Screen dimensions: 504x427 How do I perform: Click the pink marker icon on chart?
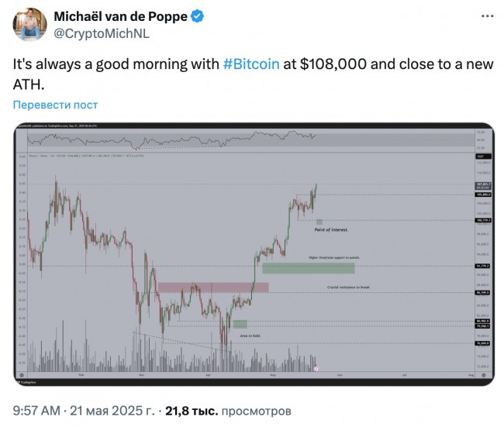316,369
